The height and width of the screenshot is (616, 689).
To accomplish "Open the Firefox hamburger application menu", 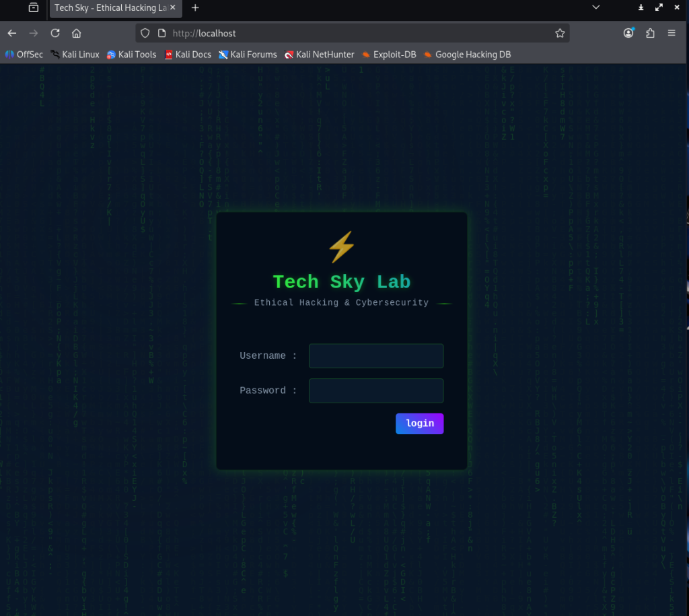I will (672, 33).
